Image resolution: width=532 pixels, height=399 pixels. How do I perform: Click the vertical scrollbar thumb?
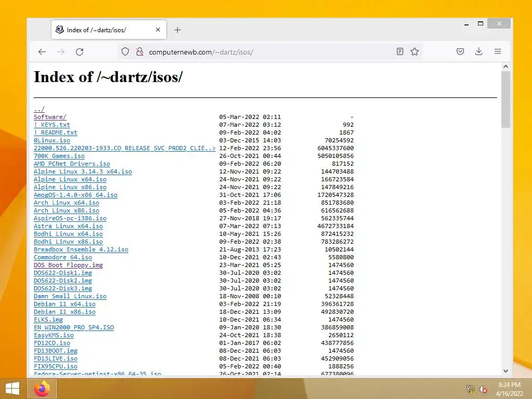[506, 99]
